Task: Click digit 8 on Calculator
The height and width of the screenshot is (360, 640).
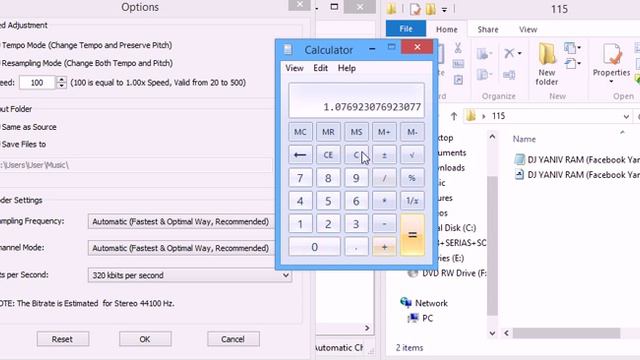Action: [x=328, y=178]
